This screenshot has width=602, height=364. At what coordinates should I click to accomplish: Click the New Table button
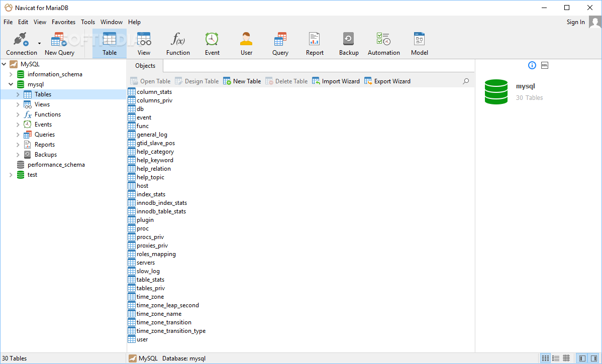pos(242,81)
